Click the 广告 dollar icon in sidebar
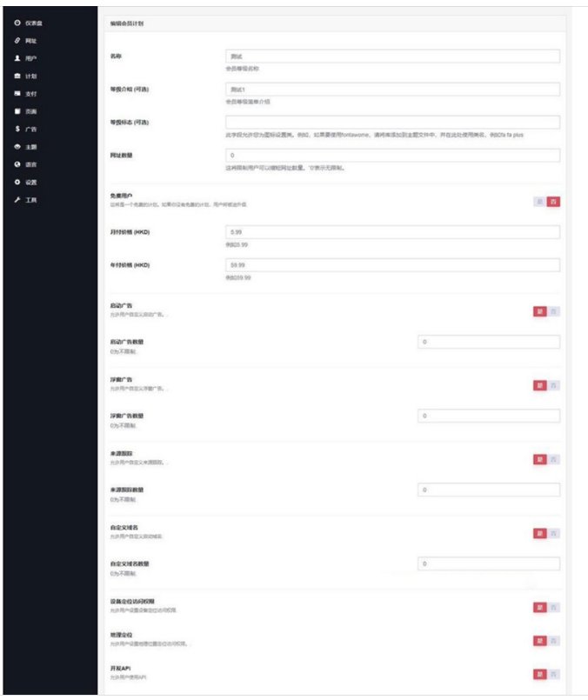This screenshot has height=700, width=588. [17, 129]
